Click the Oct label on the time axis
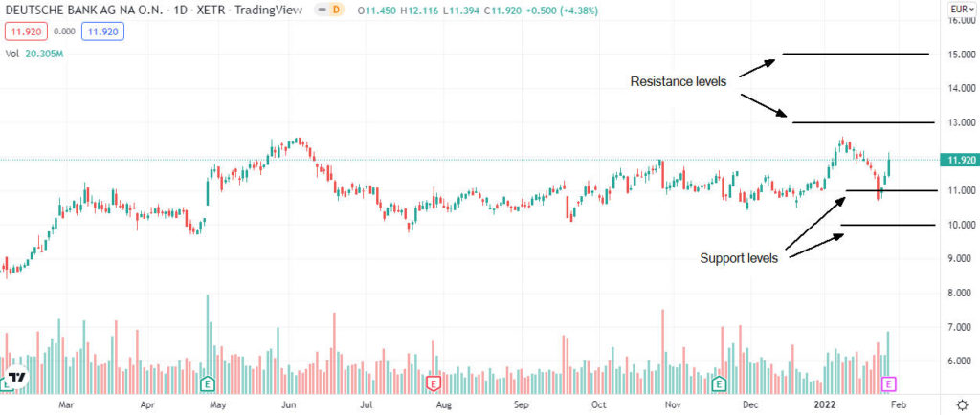Viewport: 980px width, 415px height. 598,404
